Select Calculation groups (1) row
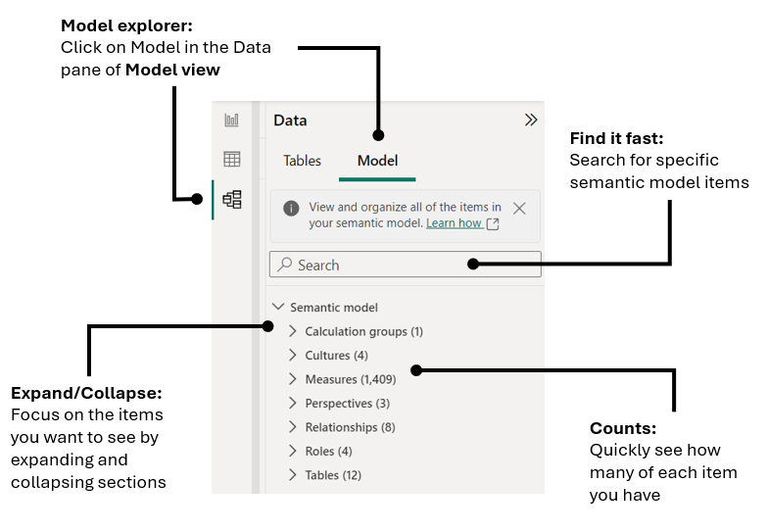 (x=364, y=331)
